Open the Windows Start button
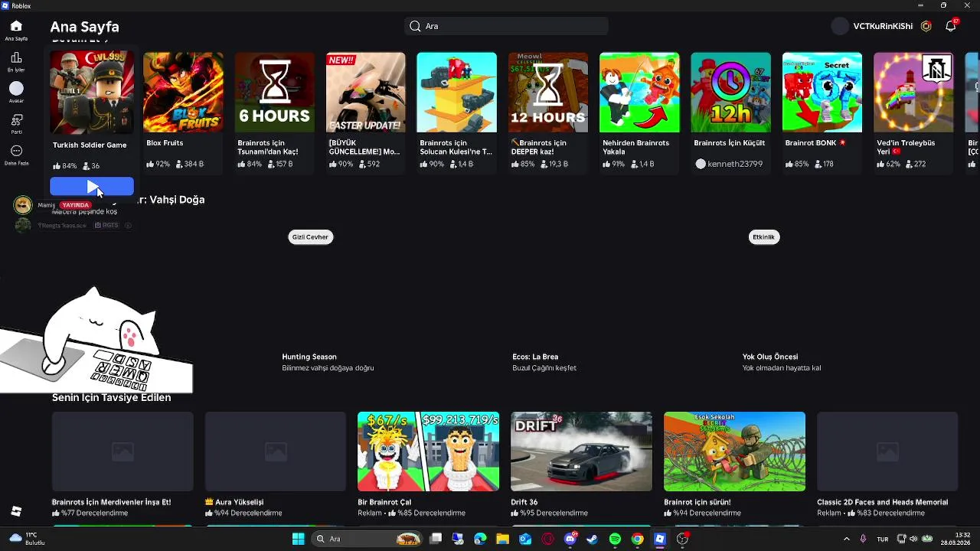Viewport: 980px width, 551px height. pyautogui.click(x=298, y=539)
